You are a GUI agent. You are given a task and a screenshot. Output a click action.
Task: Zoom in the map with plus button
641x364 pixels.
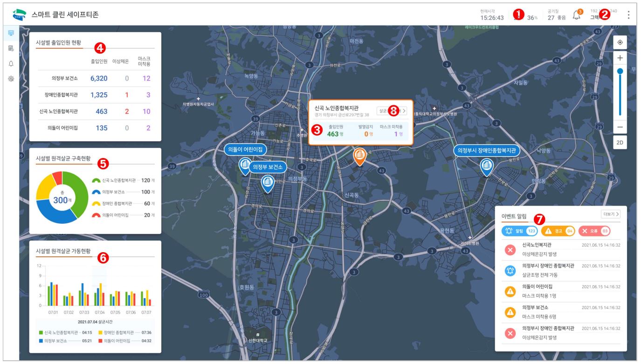point(620,58)
